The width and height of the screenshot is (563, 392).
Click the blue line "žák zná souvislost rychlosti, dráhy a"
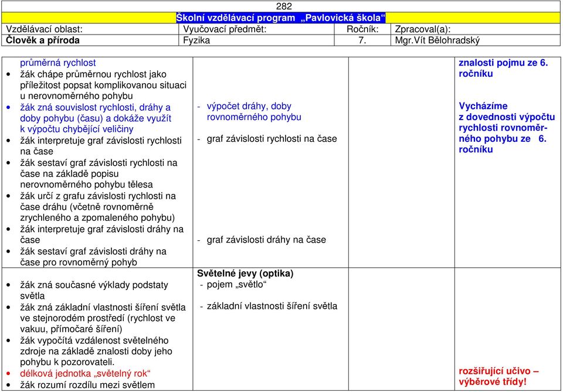(x=95, y=107)
